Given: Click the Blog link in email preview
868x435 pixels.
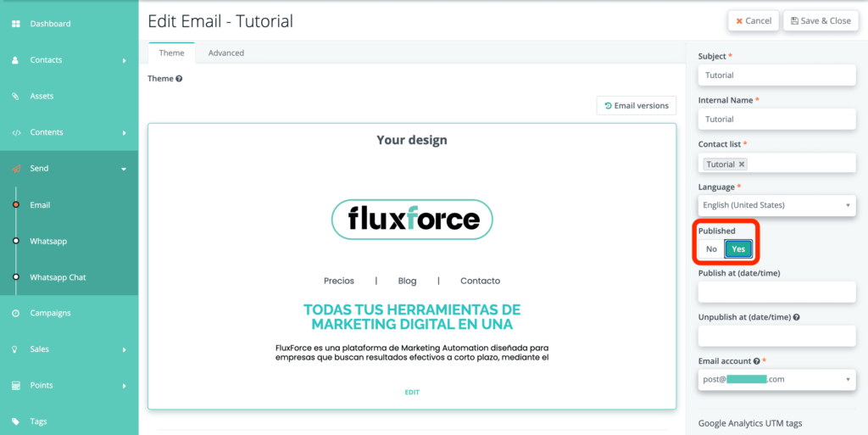Looking at the screenshot, I should pyautogui.click(x=407, y=282).
